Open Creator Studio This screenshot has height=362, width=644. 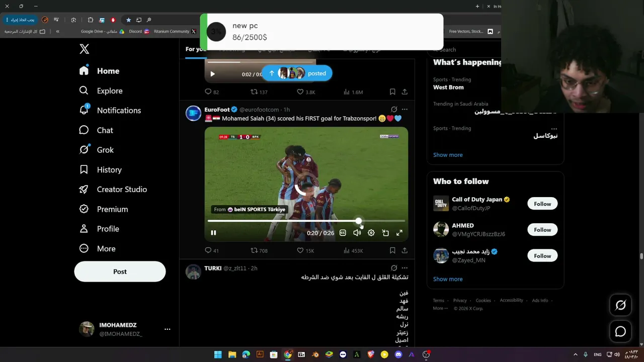pos(113,190)
